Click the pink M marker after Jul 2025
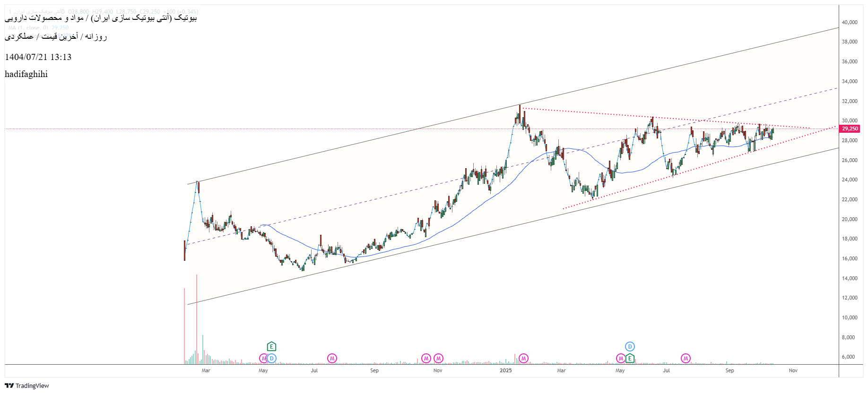 (x=686, y=359)
